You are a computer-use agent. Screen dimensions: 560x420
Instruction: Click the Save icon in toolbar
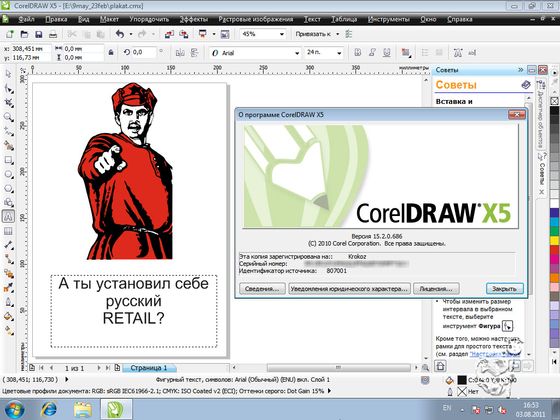tap(39, 34)
